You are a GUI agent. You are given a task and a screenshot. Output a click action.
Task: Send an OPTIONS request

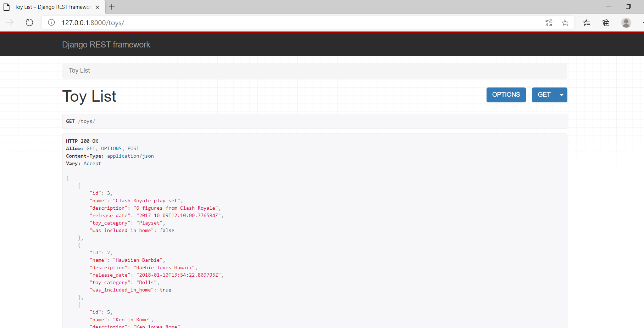tap(506, 95)
